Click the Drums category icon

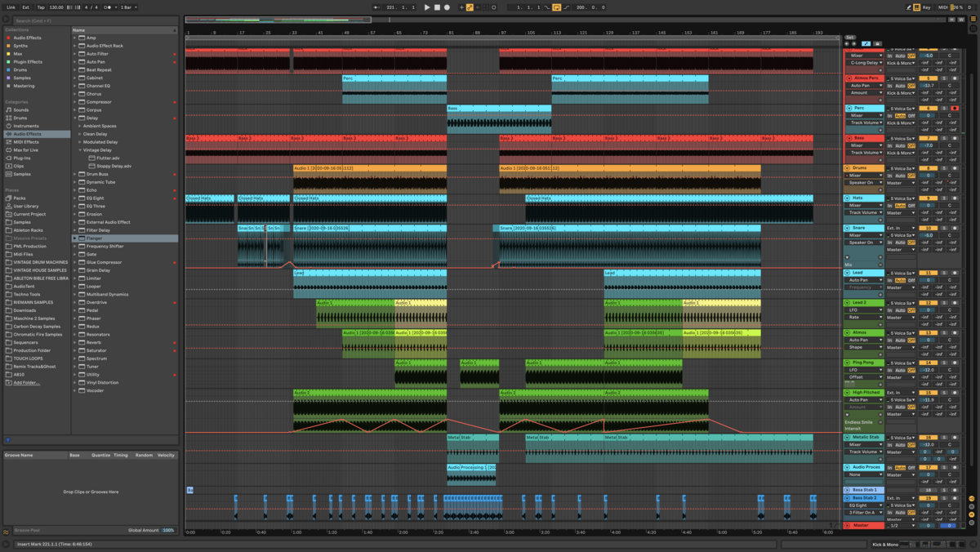pyautogui.click(x=8, y=118)
